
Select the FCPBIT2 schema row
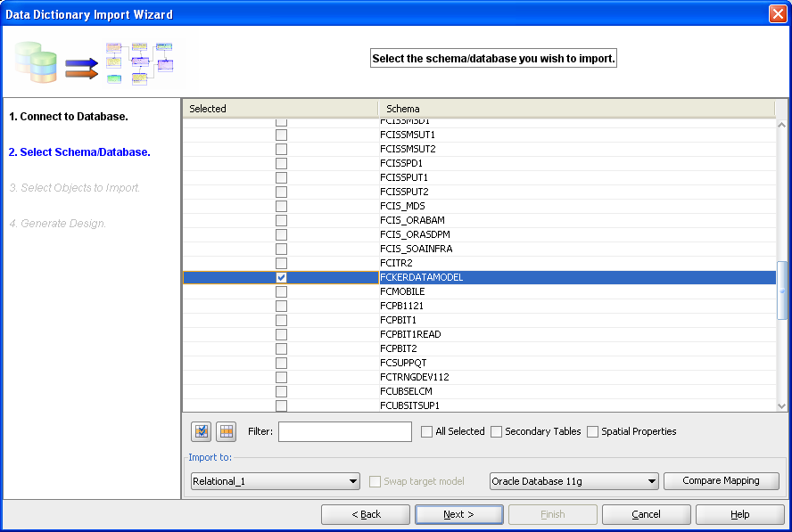click(479, 348)
